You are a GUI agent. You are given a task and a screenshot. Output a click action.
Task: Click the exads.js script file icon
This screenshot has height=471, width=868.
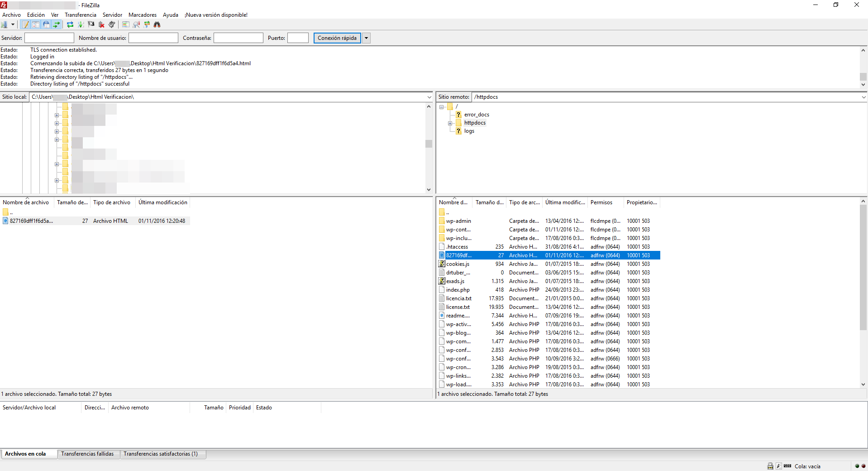(x=442, y=281)
